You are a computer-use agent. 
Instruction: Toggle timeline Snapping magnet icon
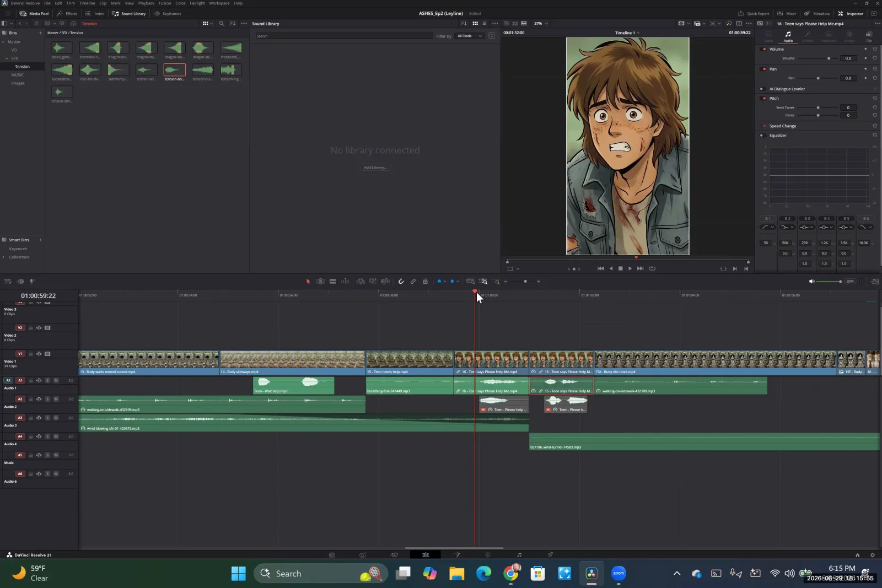[401, 282]
